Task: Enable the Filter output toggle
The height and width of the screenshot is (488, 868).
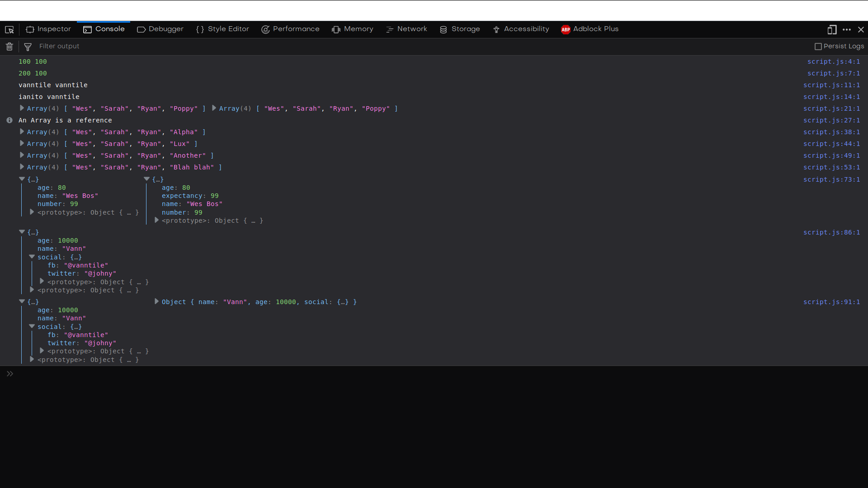Action: click(x=28, y=46)
